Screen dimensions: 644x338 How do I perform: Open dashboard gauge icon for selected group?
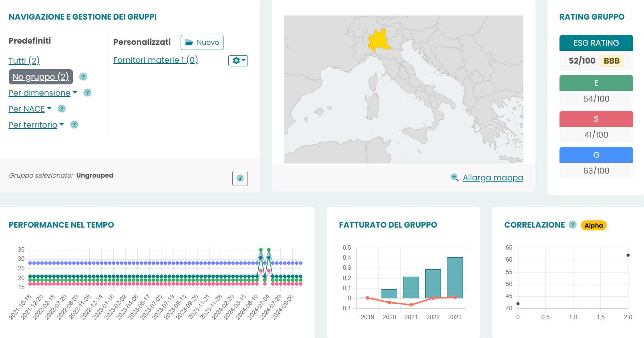click(240, 178)
